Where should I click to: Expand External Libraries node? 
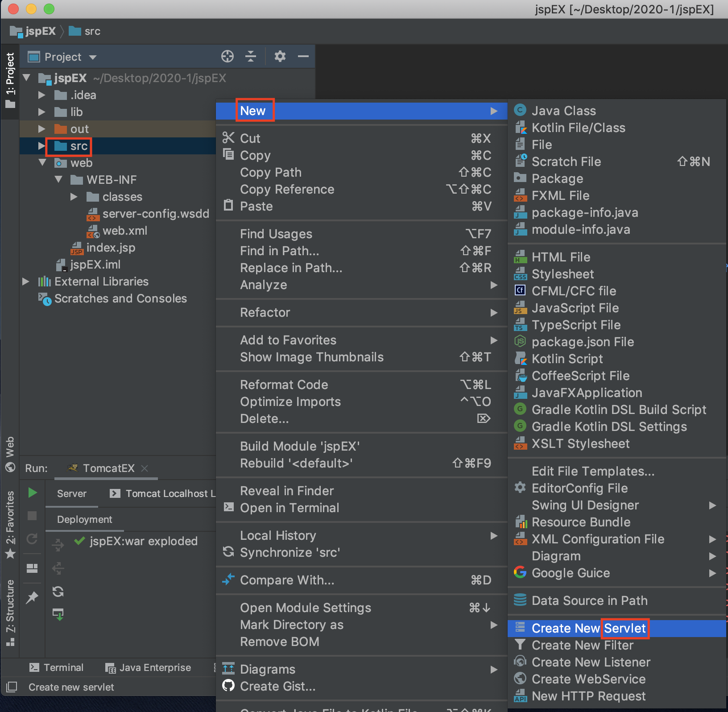coord(26,281)
